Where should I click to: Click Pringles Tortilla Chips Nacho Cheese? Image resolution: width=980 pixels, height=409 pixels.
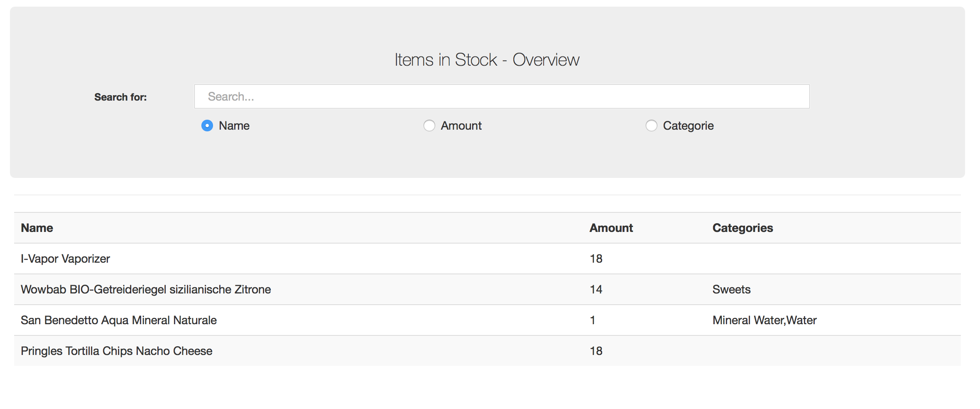[117, 351]
